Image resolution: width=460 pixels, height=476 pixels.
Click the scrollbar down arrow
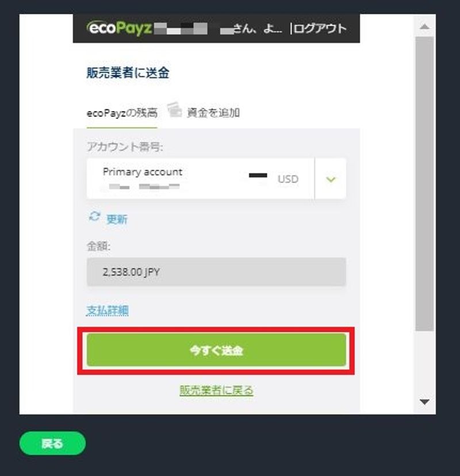424,402
